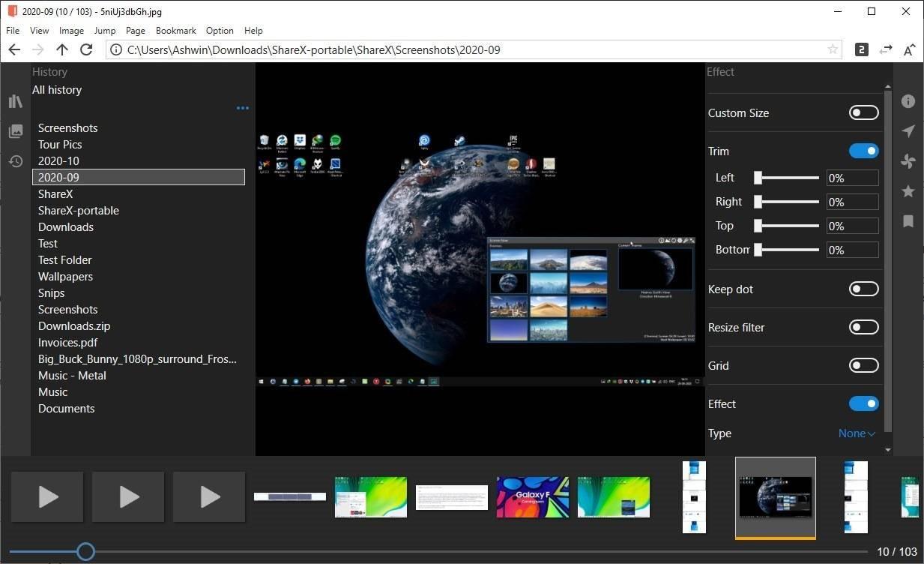Open the Bookmark menu
The image size is (924, 564).
point(175,31)
